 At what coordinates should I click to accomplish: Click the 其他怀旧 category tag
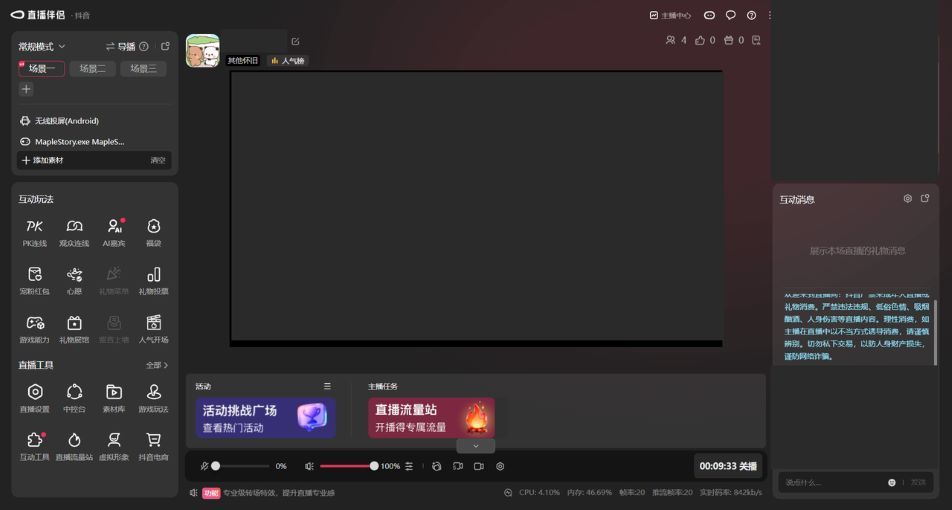tap(242, 61)
